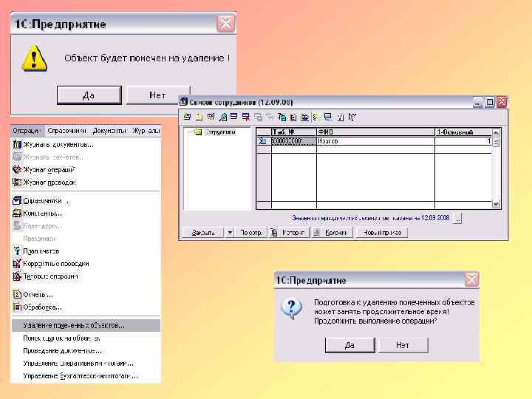Viewport: 532px width, 399px height.
Task: Click the table scrollbar down arrow
Action: (496, 204)
